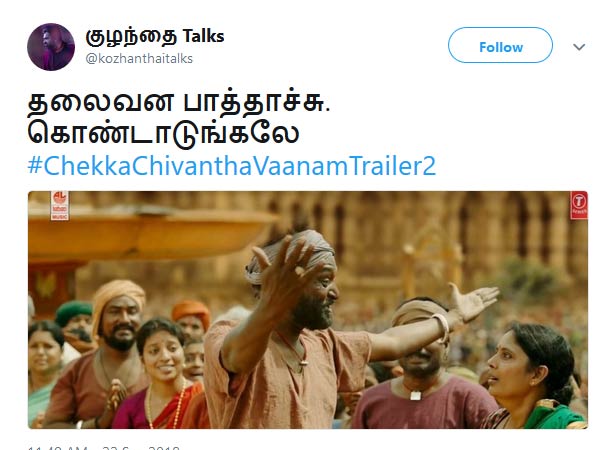Select the tweet text line கொண்டாடுங்கலே
Viewport: 600px width, 450px height.
163,134
